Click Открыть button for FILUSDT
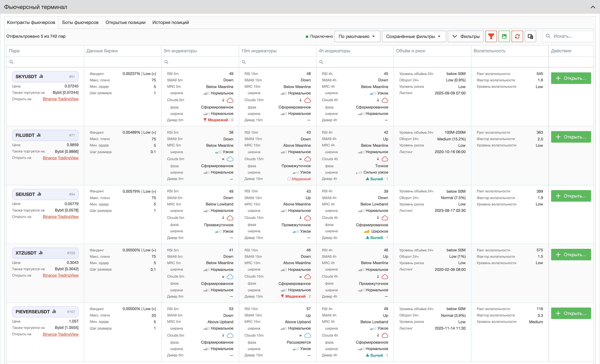Image resolution: width=600 pixels, height=364 pixels. point(571,137)
